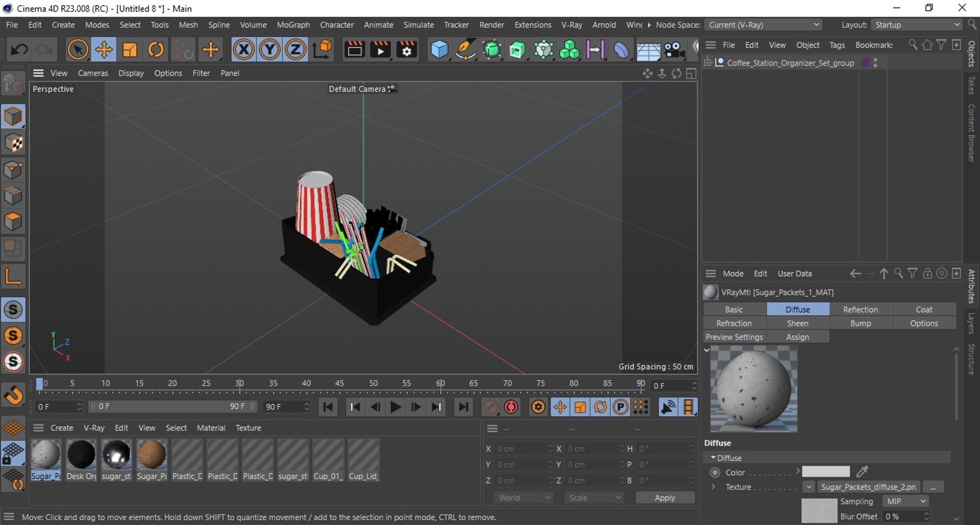This screenshot has width=980, height=525.
Task: Collapse the Diffuse section triangle
Action: tap(713, 458)
